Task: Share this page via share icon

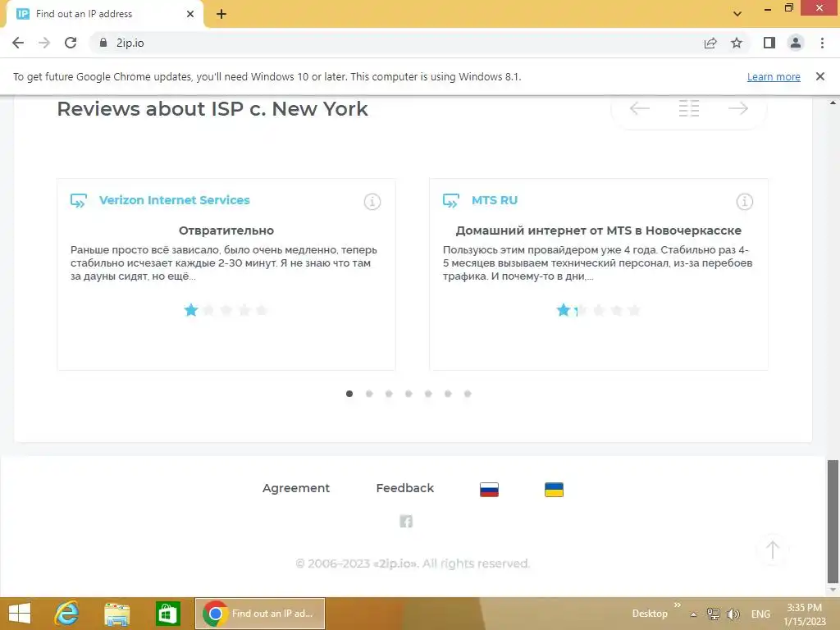Action: (710, 43)
